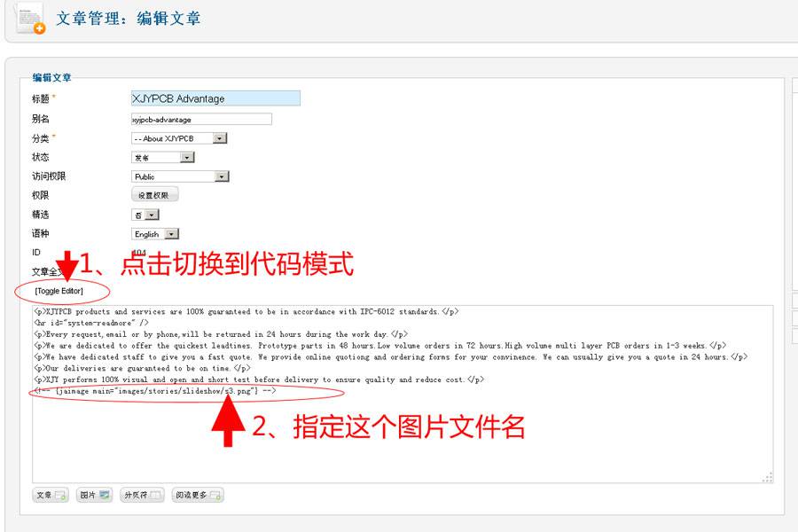The image size is (798, 532).
Task: Click the image icon on the 图片 button
Action: pyautogui.click(x=104, y=494)
